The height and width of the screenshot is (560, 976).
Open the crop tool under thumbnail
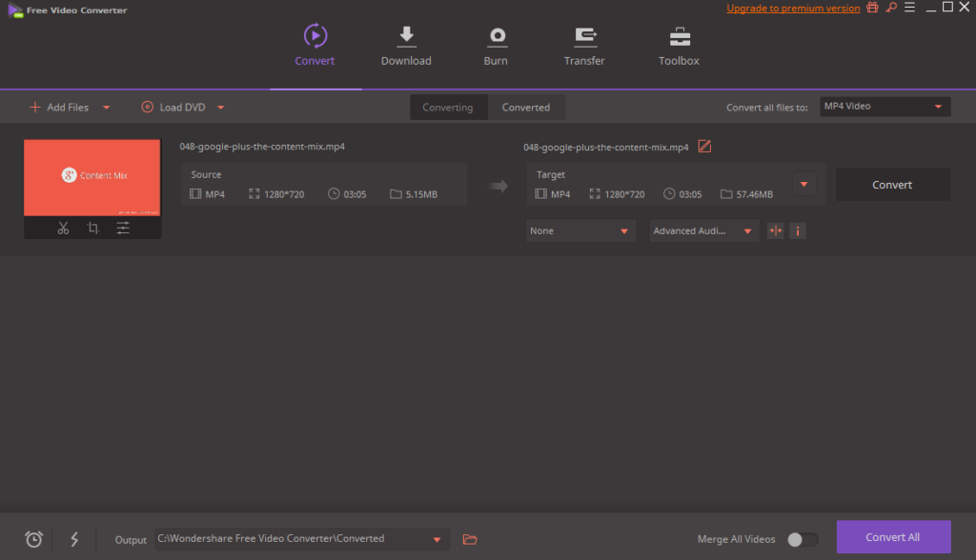(92, 229)
